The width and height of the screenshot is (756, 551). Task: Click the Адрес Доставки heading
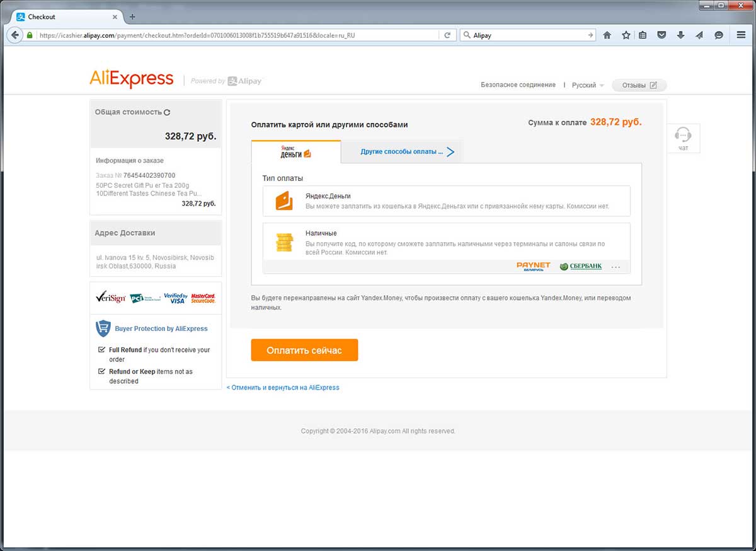(125, 233)
